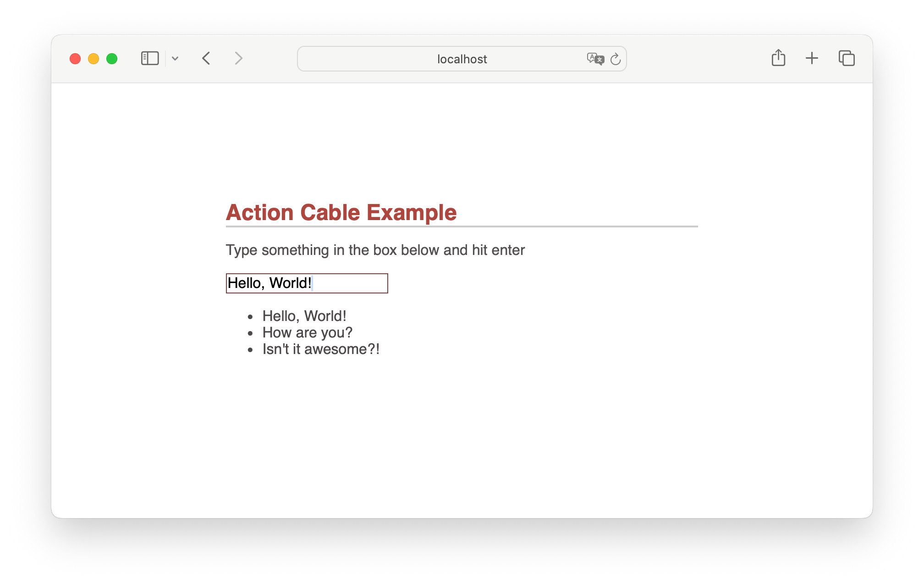
Task: Click the localhost address bar
Action: [x=462, y=59]
